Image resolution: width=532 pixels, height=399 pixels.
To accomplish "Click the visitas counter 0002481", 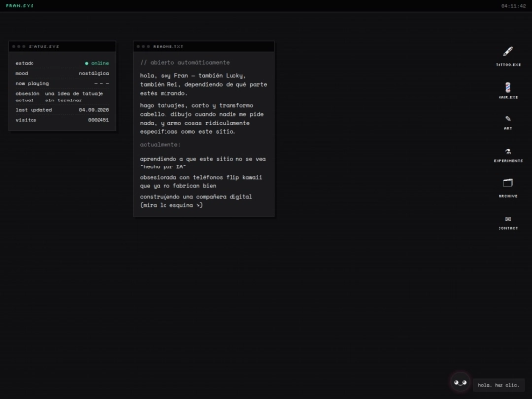I will (99, 120).
